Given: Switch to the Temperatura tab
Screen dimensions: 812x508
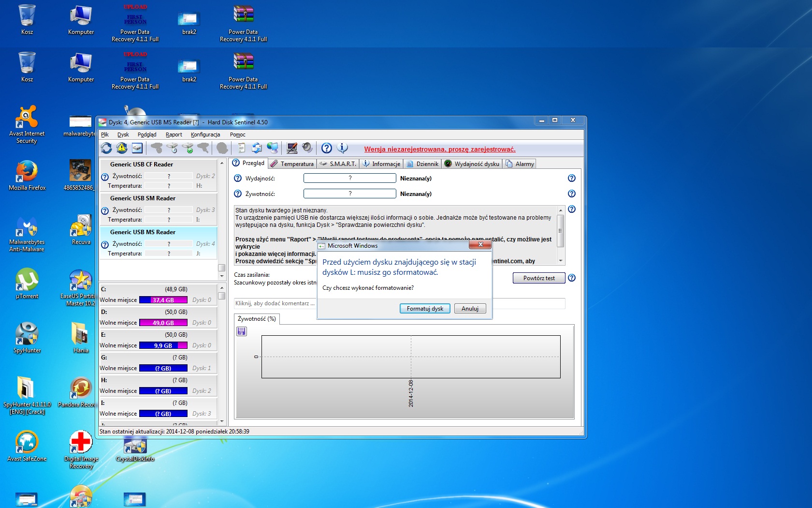Looking at the screenshot, I should [292, 164].
